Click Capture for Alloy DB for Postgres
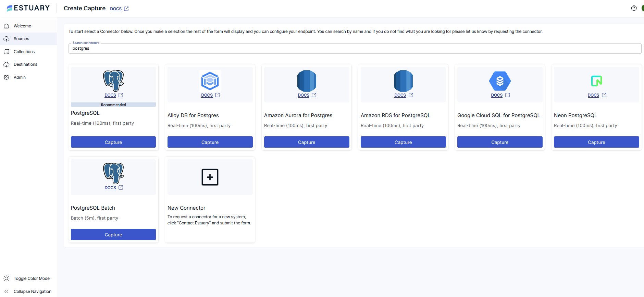 point(210,142)
